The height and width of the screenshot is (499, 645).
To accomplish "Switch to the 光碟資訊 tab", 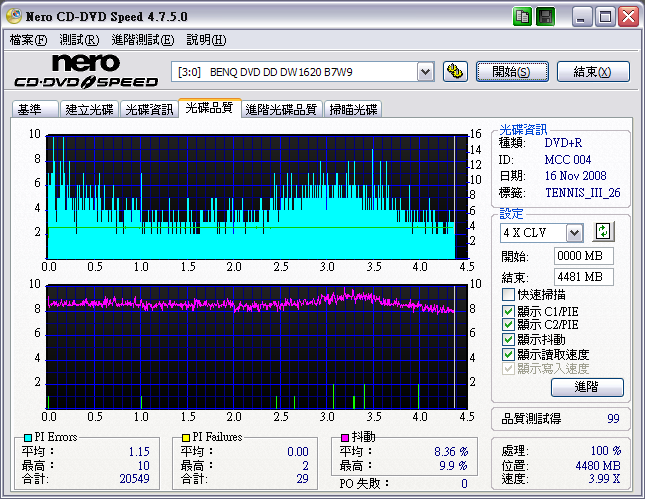I will pyautogui.click(x=149, y=109).
